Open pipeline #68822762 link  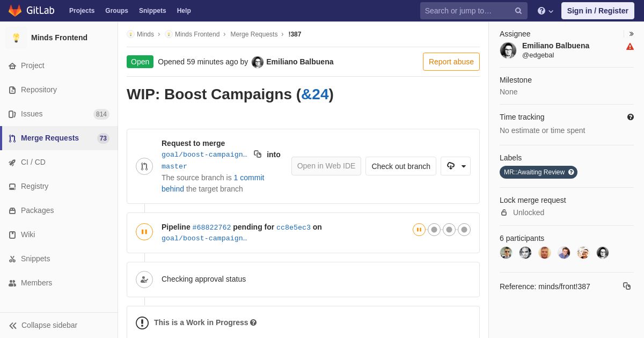211,227
